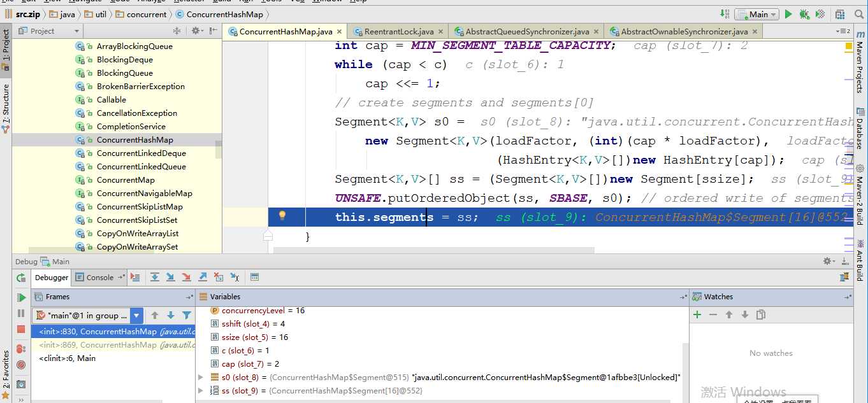Select the Debugger tab
868x403 pixels.
coord(52,278)
